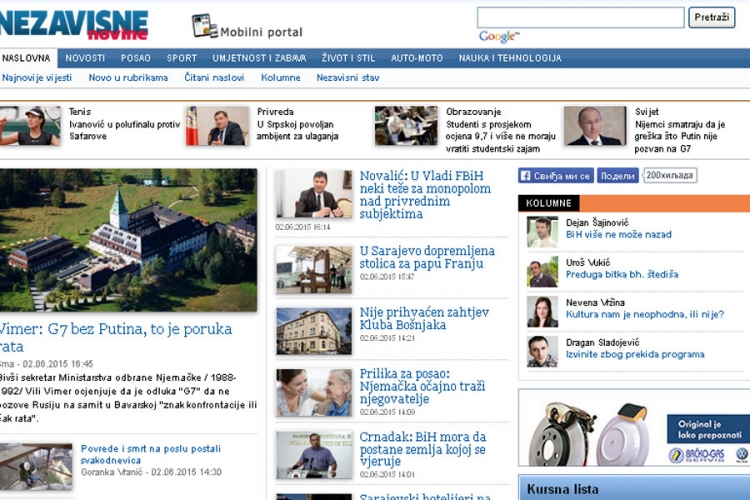Click the Facebook Свиђа ми се button
This screenshot has height=500, width=750.
pos(556,176)
